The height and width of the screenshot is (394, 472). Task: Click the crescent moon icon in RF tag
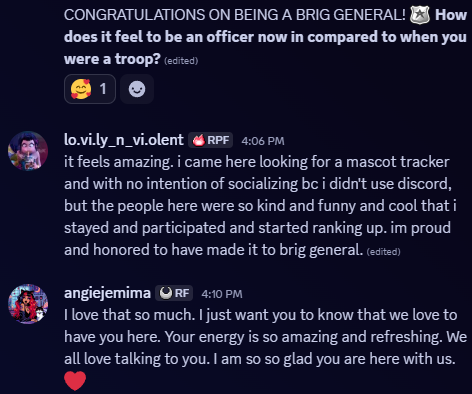click(x=166, y=293)
